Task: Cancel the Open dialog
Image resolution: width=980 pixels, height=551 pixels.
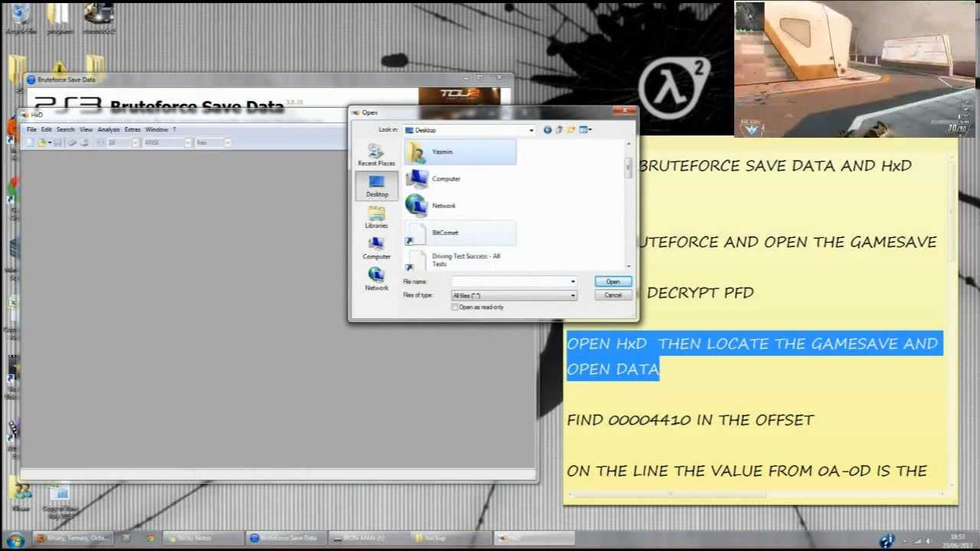Action: 613,295
